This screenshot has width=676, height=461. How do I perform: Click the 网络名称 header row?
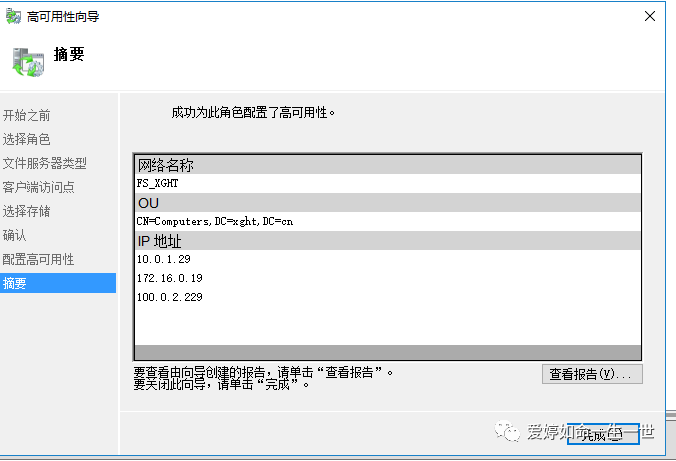point(388,165)
